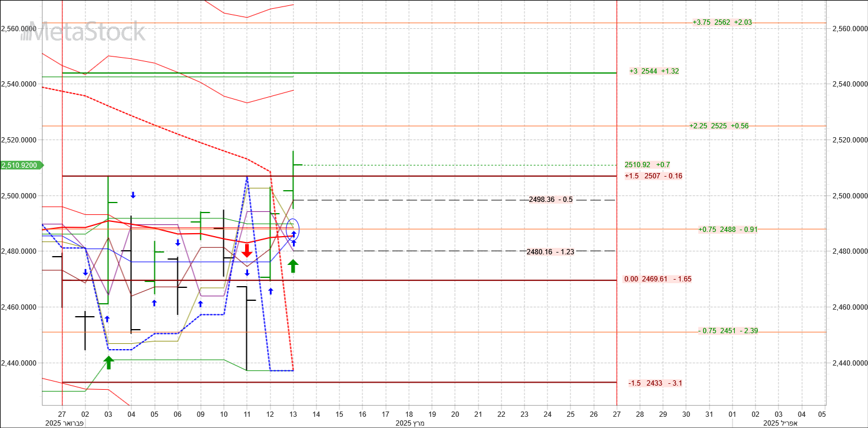This screenshot has height=428, width=868.
Task: Click the large red down arrow signal
Action: [247, 251]
